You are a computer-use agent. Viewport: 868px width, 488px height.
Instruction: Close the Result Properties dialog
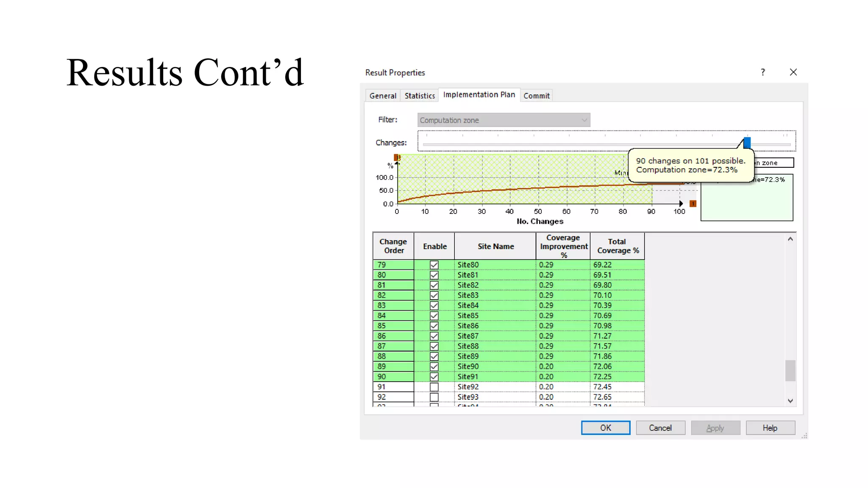tap(793, 72)
